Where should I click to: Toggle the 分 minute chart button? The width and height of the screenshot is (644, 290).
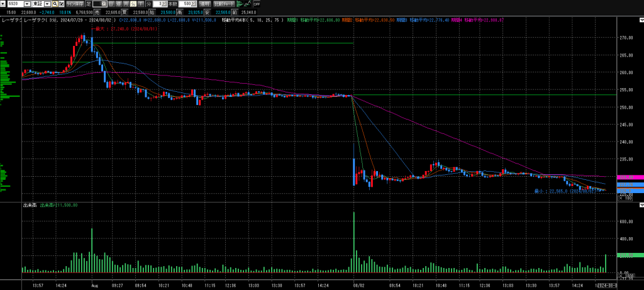pos(133,4)
